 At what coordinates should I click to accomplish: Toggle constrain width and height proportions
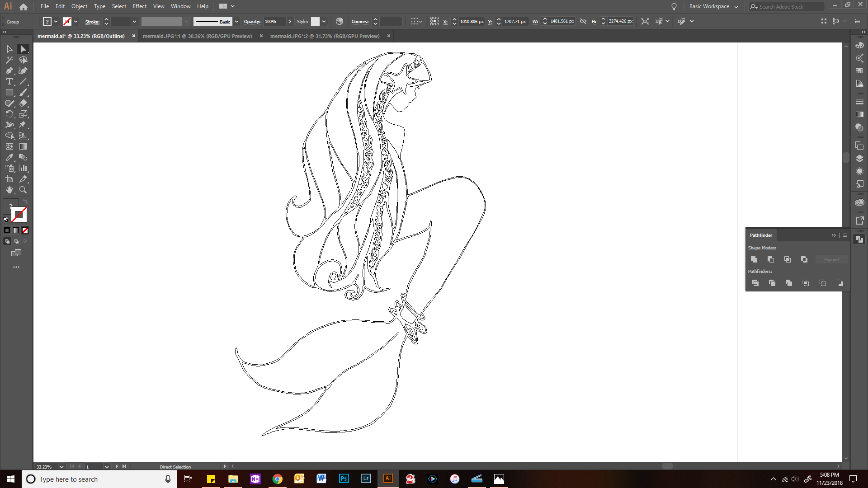coord(583,21)
